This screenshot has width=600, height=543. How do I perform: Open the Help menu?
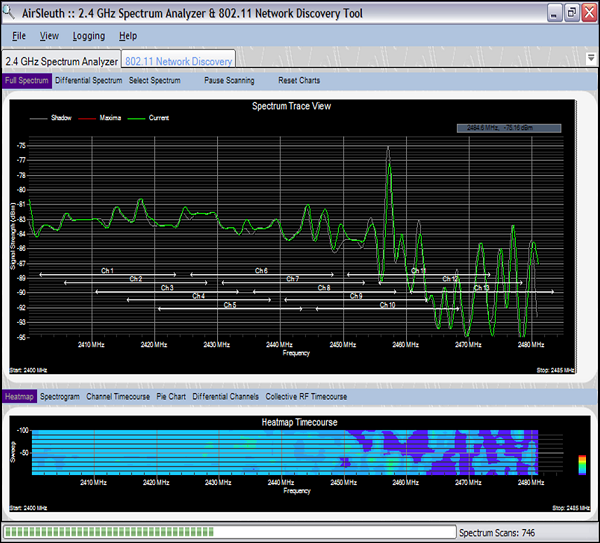point(127,36)
